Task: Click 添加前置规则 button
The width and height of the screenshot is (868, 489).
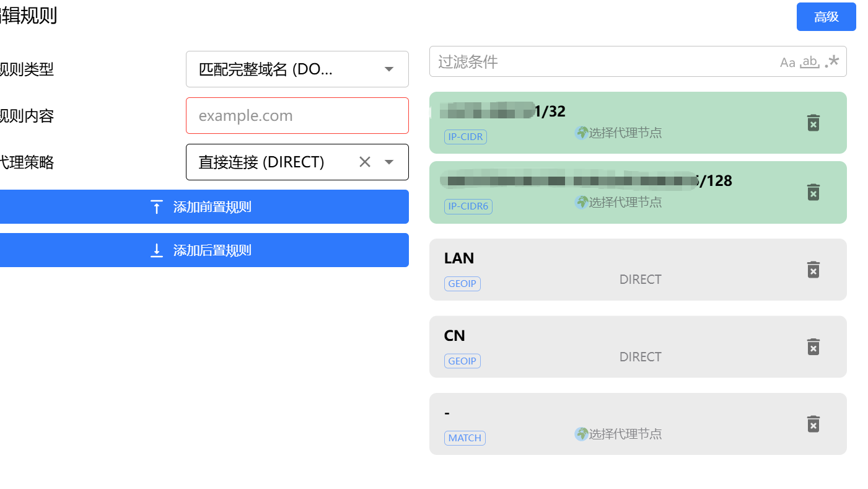Action: 203,206
